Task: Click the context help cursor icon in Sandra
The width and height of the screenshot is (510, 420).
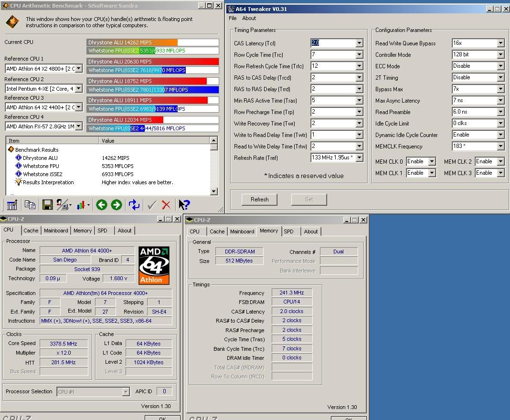Action: coord(184,205)
